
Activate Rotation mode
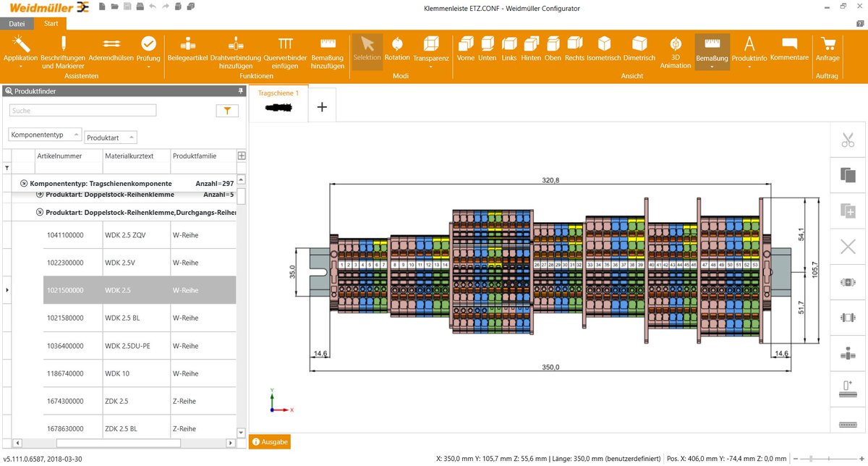tap(396, 48)
